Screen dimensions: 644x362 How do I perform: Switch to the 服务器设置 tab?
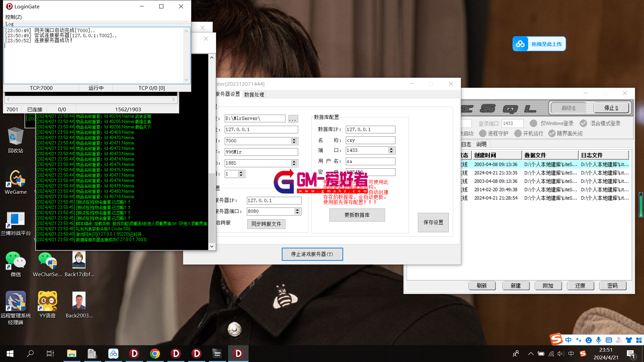228,94
